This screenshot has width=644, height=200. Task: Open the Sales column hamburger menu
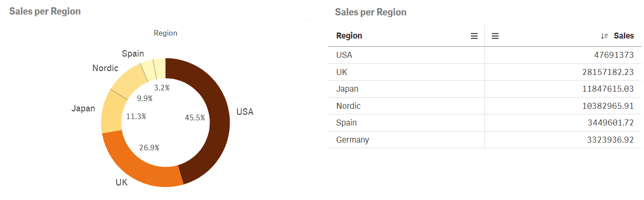495,36
